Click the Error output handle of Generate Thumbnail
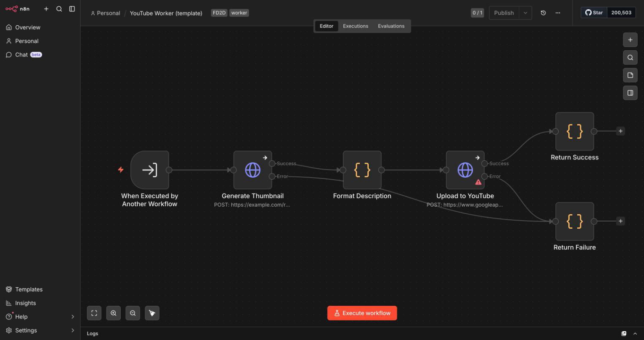Viewport: 644px width, 340px height. pos(272,176)
